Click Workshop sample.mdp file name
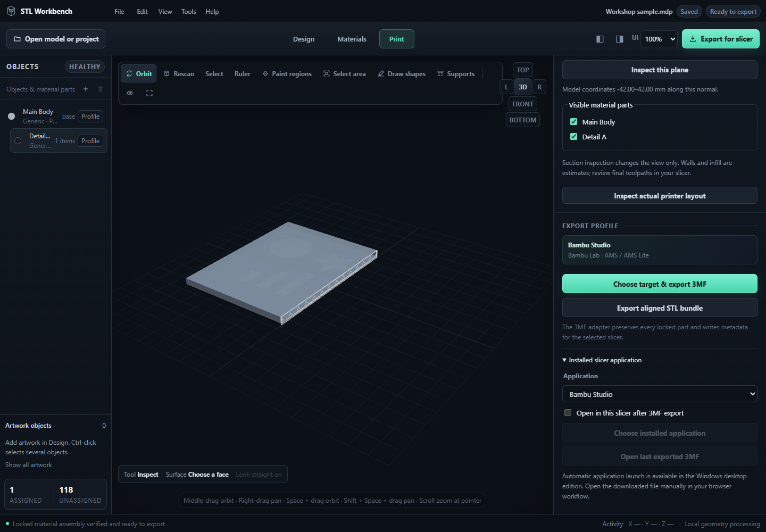Image resolution: width=766 pixels, height=532 pixels. point(639,11)
